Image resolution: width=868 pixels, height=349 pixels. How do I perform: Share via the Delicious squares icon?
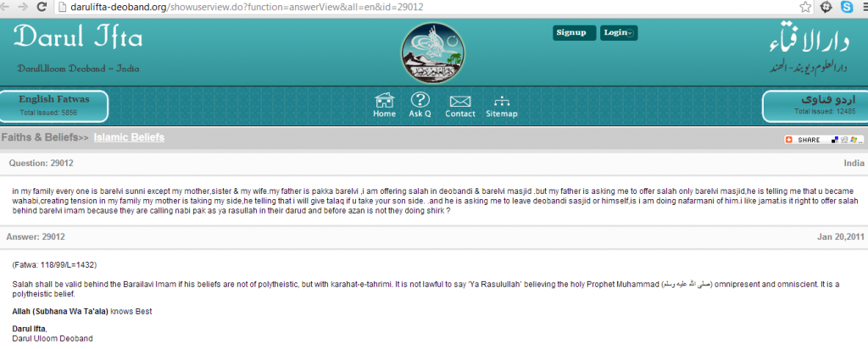[x=835, y=140]
